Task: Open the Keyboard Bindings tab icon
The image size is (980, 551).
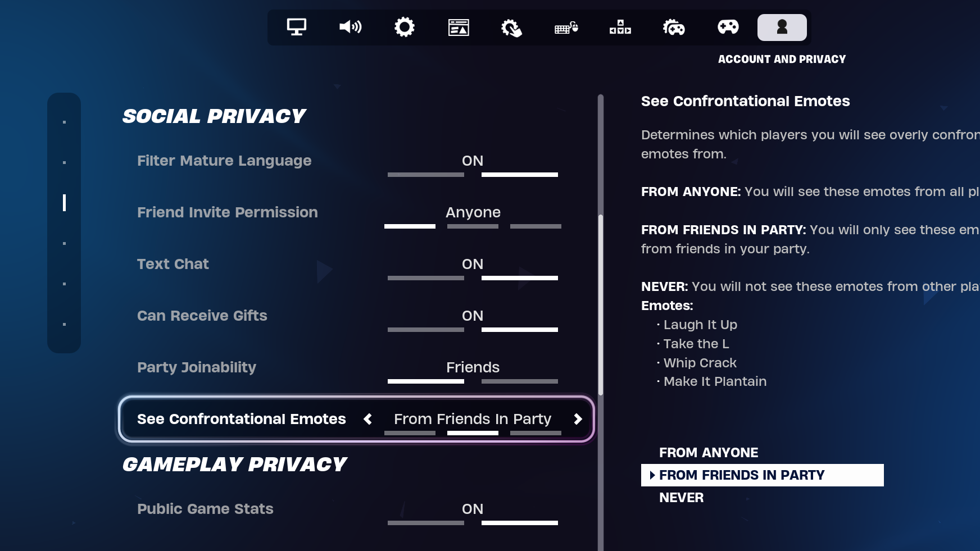Action: point(620,27)
